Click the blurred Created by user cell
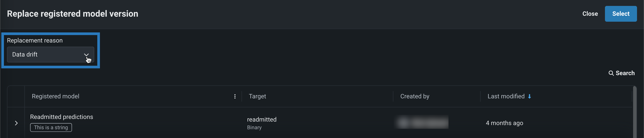Image resolution: width=644 pixels, height=138 pixels. [x=421, y=122]
